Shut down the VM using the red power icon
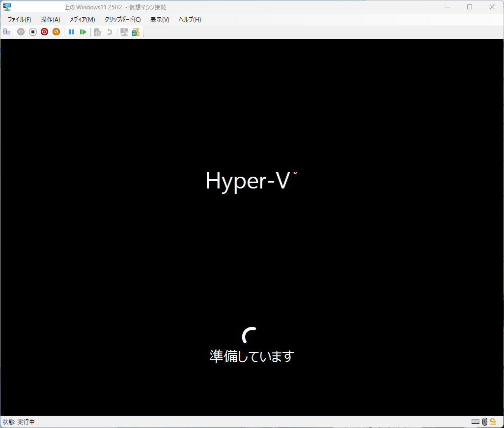 coord(44,32)
